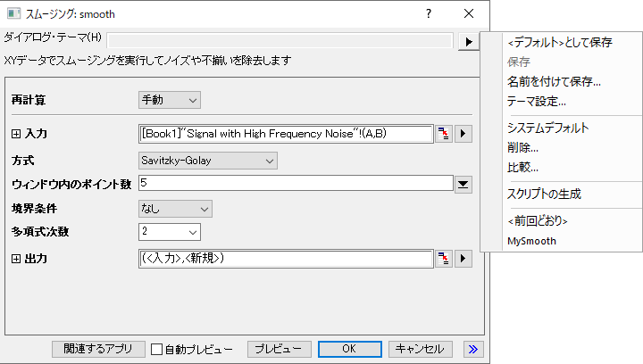The image size is (643, 364).
Task: Choose 名前を付けて保存... from the menu
Action: point(554,81)
